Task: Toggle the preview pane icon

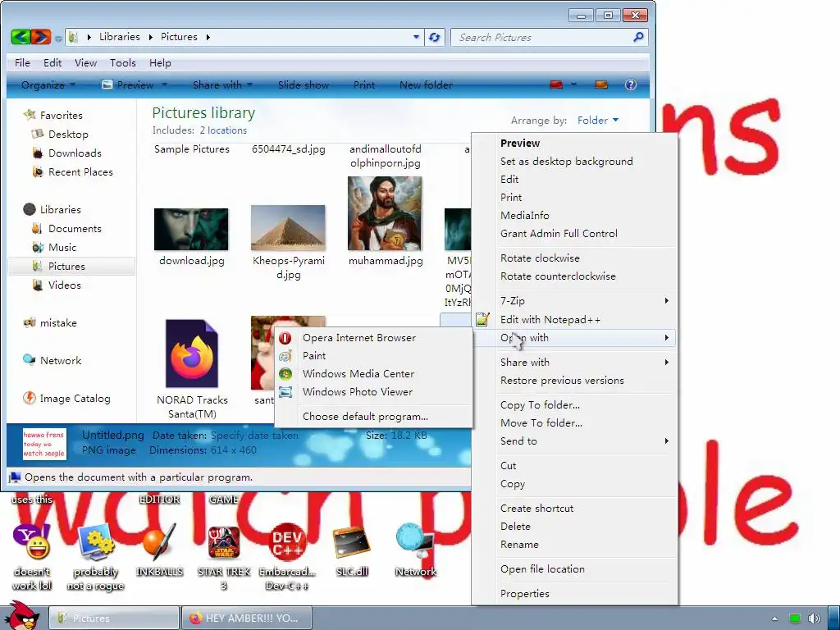Action: [601, 84]
